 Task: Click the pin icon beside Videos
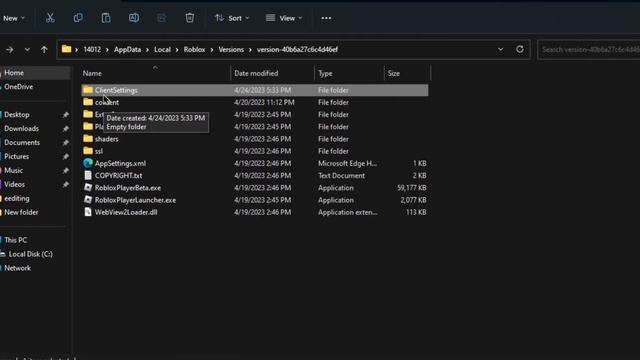pyautogui.click(x=65, y=185)
